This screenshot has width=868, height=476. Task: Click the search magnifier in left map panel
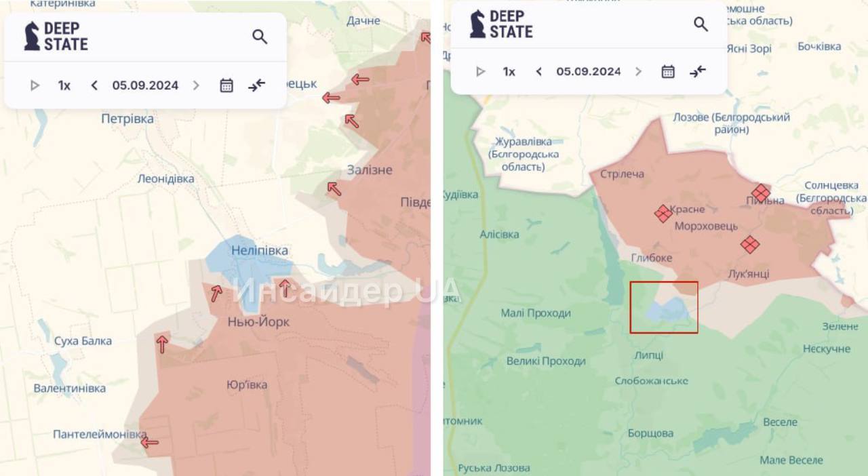point(260,37)
